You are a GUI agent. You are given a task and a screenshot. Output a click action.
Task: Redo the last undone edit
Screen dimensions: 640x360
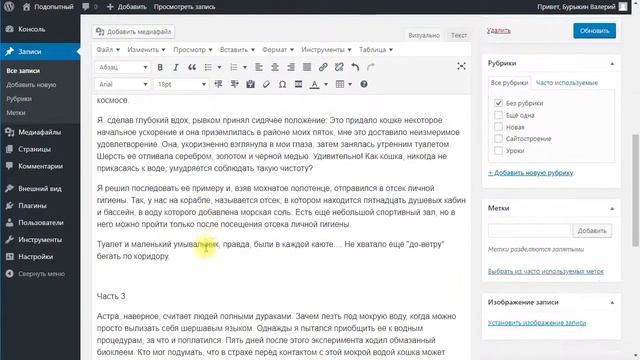(x=371, y=67)
